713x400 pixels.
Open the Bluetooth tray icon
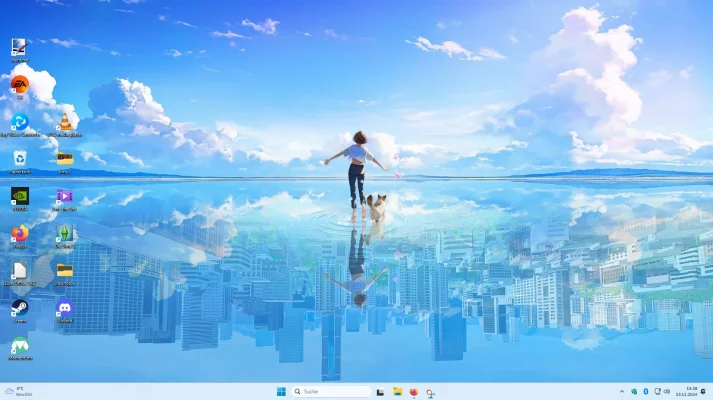click(x=646, y=391)
